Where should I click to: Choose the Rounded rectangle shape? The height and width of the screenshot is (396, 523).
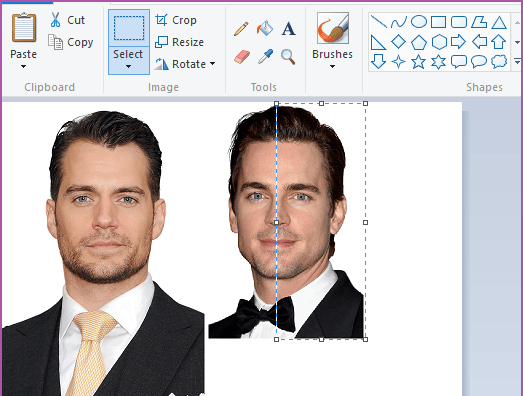[459, 22]
